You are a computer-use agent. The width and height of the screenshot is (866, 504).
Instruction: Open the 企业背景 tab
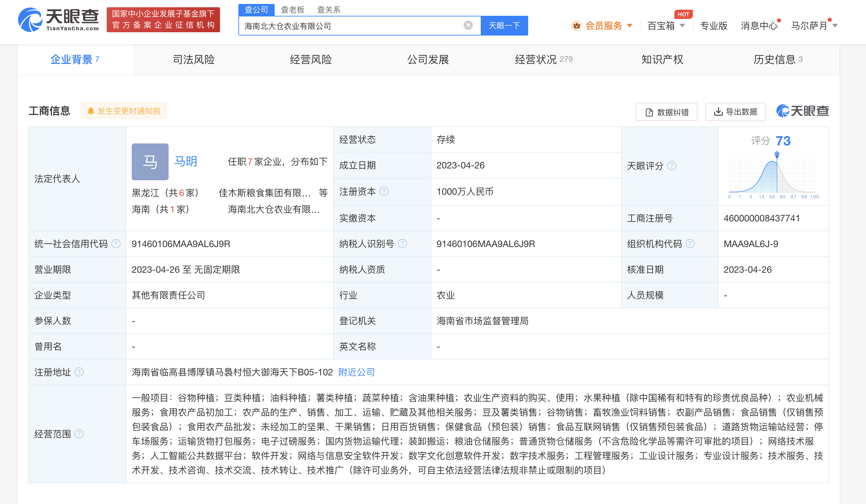point(75,60)
